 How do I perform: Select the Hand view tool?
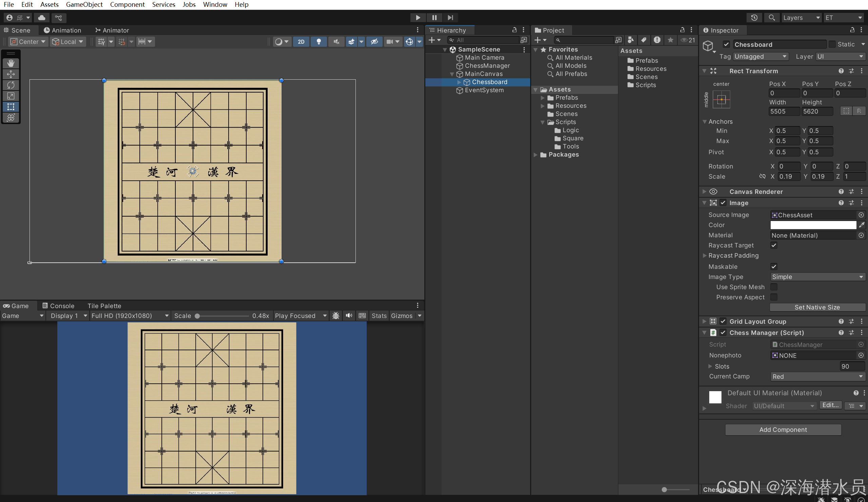(x=11, y=63)
